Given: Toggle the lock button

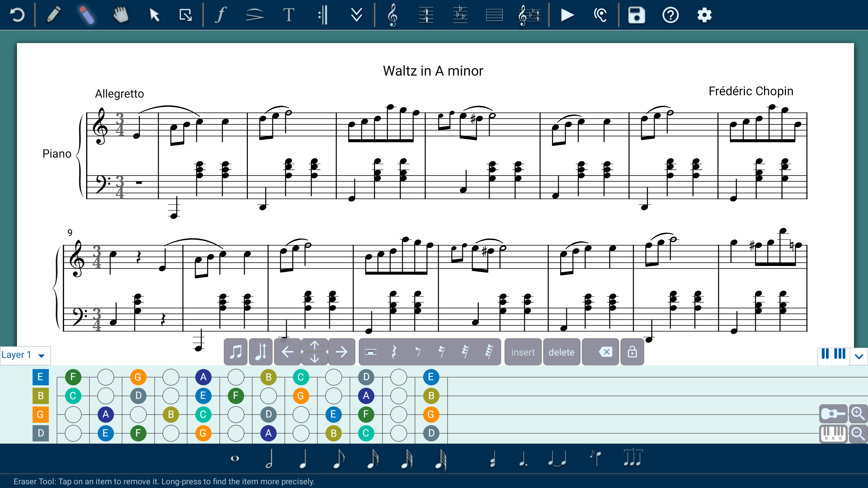Looking at the screenshot, I should tap(632, 352).
